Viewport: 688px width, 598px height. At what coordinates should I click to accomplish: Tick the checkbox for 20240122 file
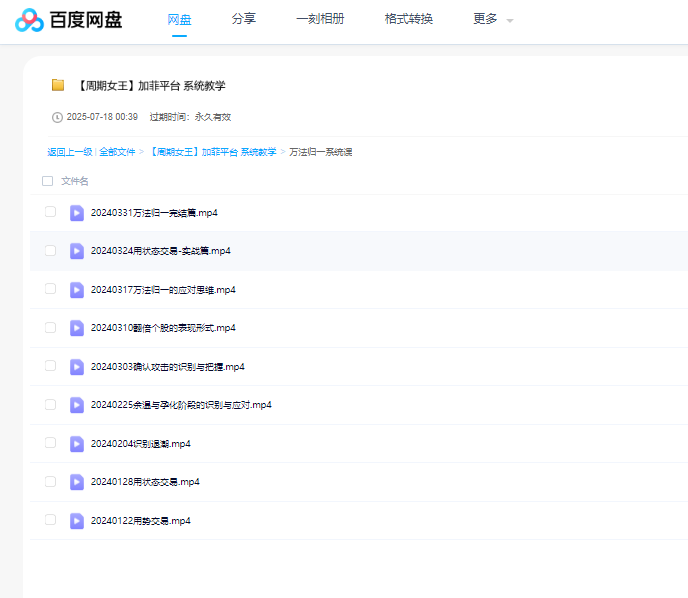pos(50,520)
